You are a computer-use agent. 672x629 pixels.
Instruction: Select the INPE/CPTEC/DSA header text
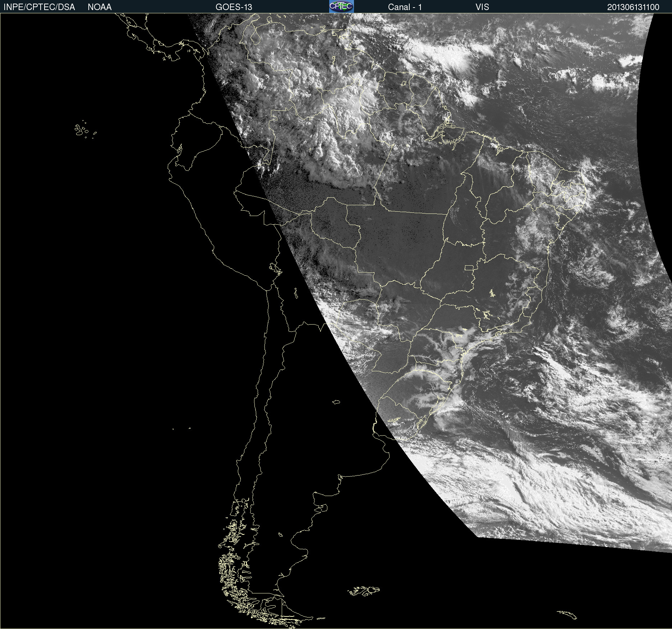click(x=39, y=7)
